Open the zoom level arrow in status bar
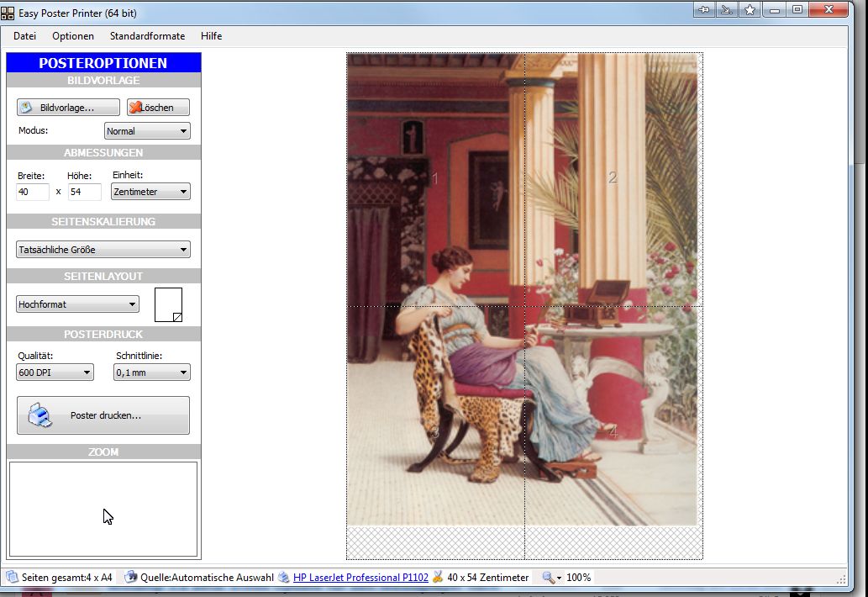The width and height of the screenshot is (868, 597). (x=559, y=579)
